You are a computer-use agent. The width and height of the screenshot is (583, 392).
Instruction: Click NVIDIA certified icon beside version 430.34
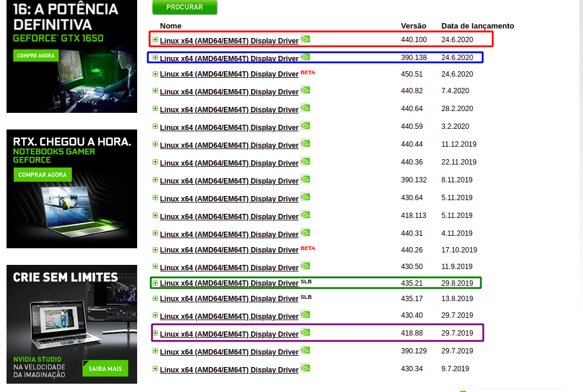[x=305, y=368]
